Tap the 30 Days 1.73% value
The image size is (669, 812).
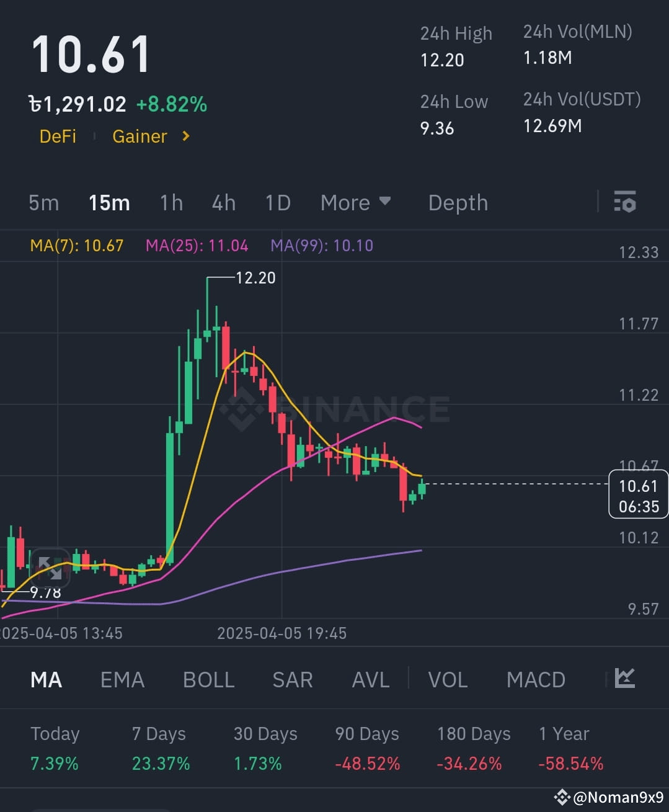click(257, 764)
